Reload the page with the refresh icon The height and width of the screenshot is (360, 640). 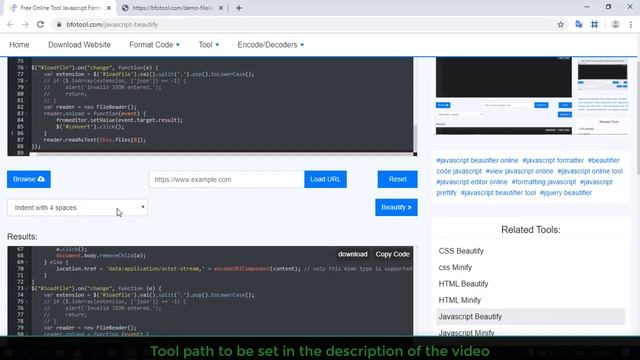click(x=40, y=24)
